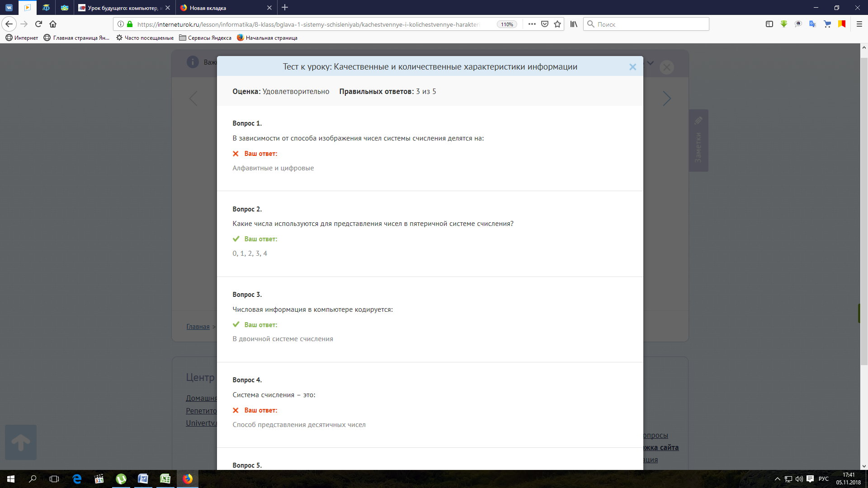868x488 pixels.
Task: Open the translate extension icon
Action: pos(813,24)
